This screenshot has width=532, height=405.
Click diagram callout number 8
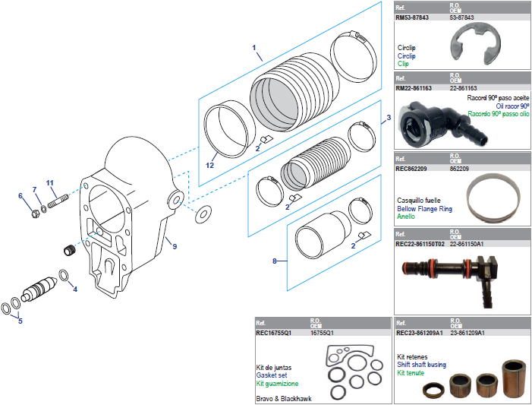[x=275, y=261]
